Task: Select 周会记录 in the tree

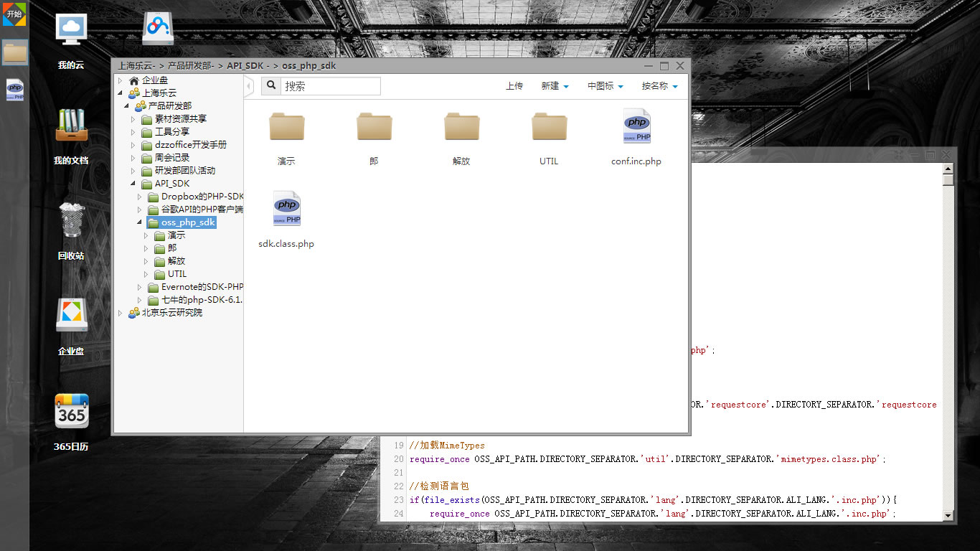Action: pyautogui.click(x=172, y=158)
